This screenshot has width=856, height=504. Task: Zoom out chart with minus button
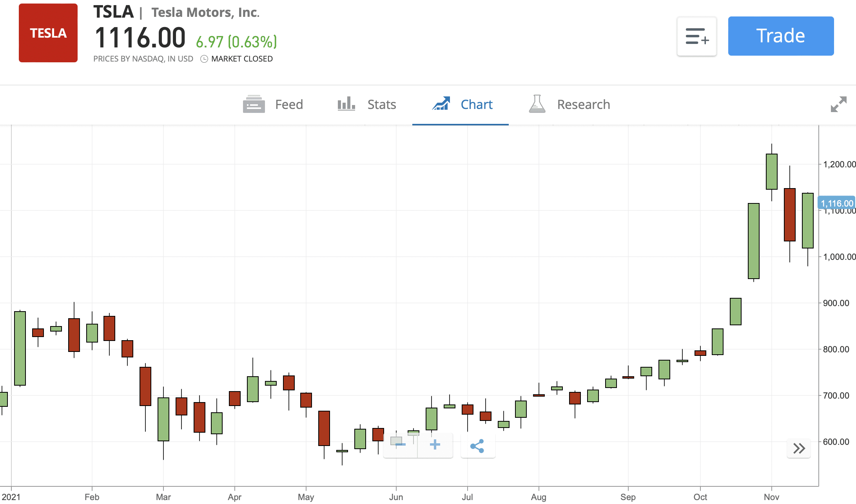point(401,445)
